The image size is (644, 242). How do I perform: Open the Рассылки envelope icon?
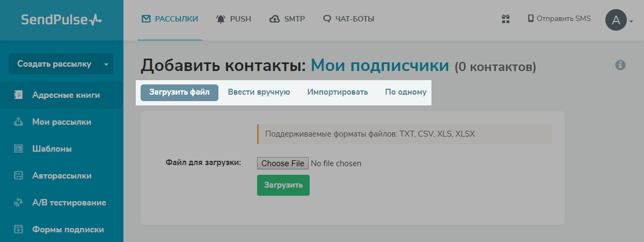coord(146,19)
